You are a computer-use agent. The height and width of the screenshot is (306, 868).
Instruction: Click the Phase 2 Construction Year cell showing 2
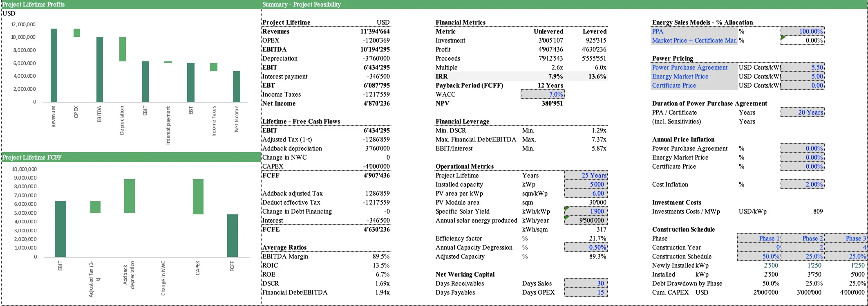click(x=803, y=248)
